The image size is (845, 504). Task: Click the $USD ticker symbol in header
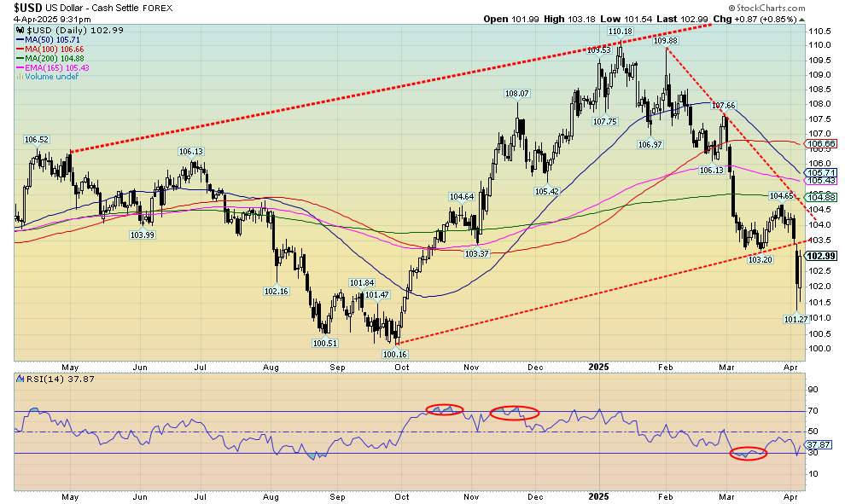[x=27, y=5]
